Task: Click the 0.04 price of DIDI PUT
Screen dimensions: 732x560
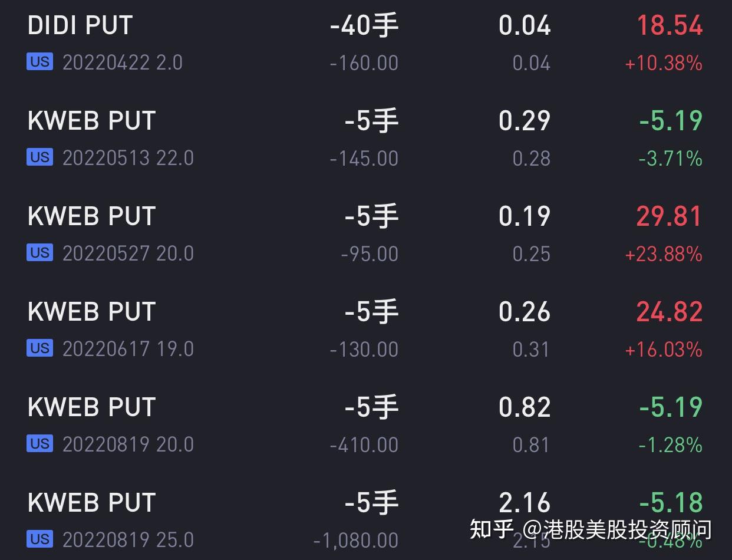Action: [x=525, y=25]
